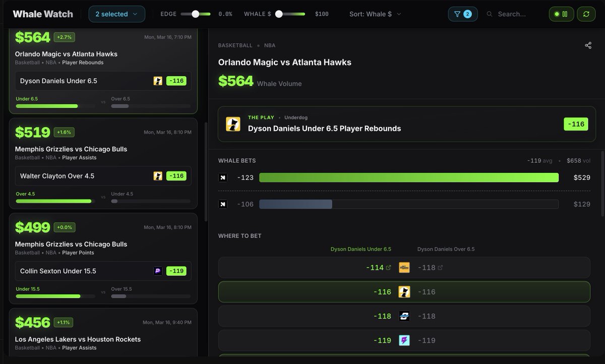Click Walter Clayton Over 4.5 pick

(103, 176)
